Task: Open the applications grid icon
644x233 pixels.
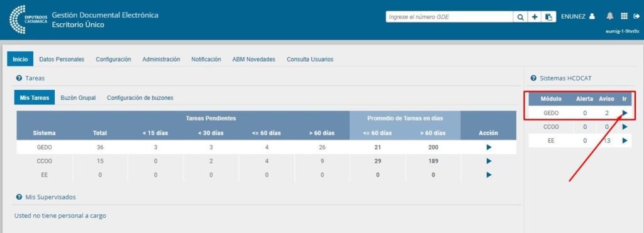Action: point(624,16)
